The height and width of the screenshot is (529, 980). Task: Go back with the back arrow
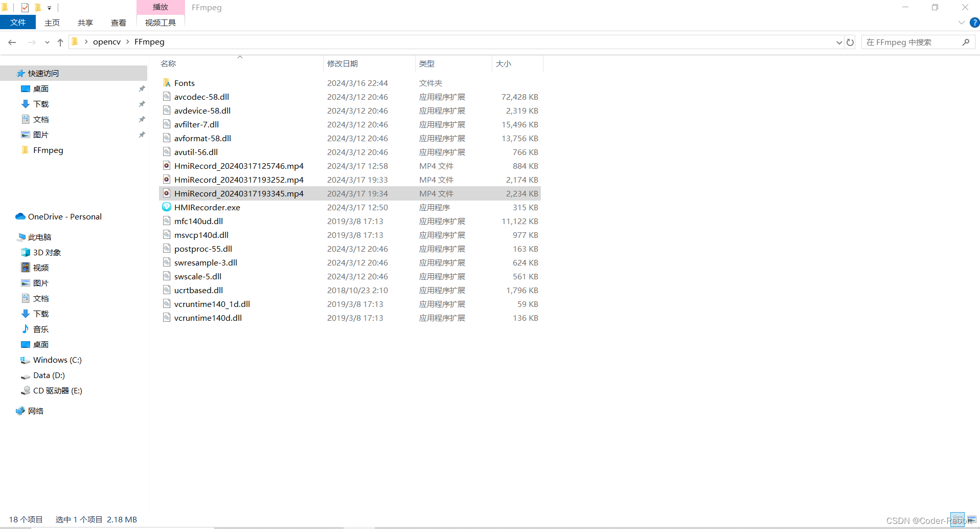[x=12, y=42]
